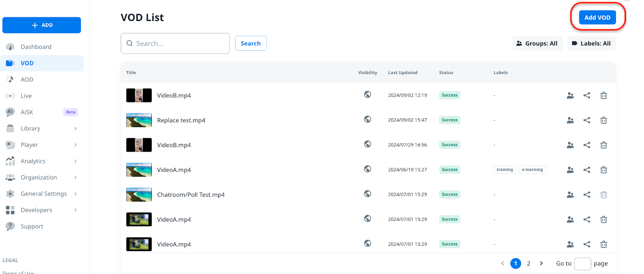Click the Add VOD button
The width and height of the screenshot is (644, 274).
point(597,18)
